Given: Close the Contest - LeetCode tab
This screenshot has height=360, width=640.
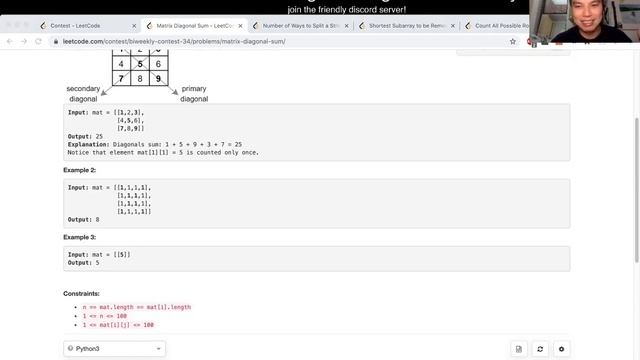Looking at the screenshot, I should pyautogui.click(x=134, y=26).
